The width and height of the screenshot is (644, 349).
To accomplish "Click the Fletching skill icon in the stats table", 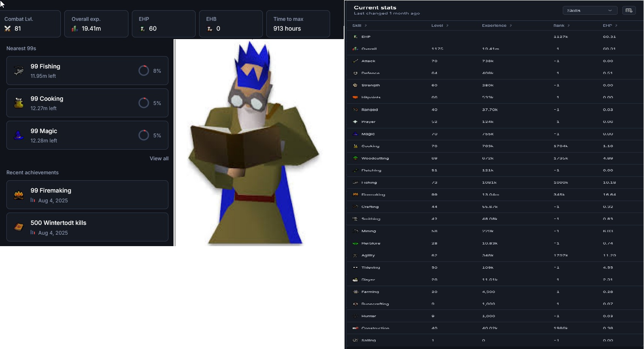I will pos(356,170).
